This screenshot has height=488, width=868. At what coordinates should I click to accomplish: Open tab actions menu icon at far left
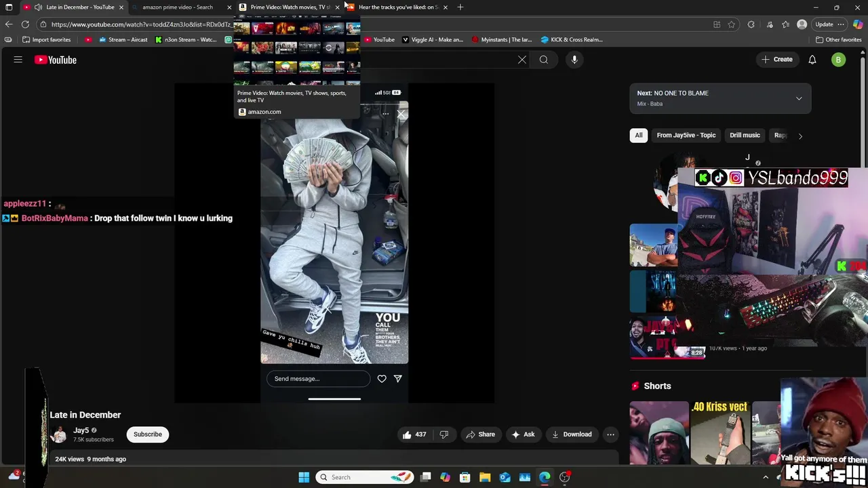(x=9, y=7)
